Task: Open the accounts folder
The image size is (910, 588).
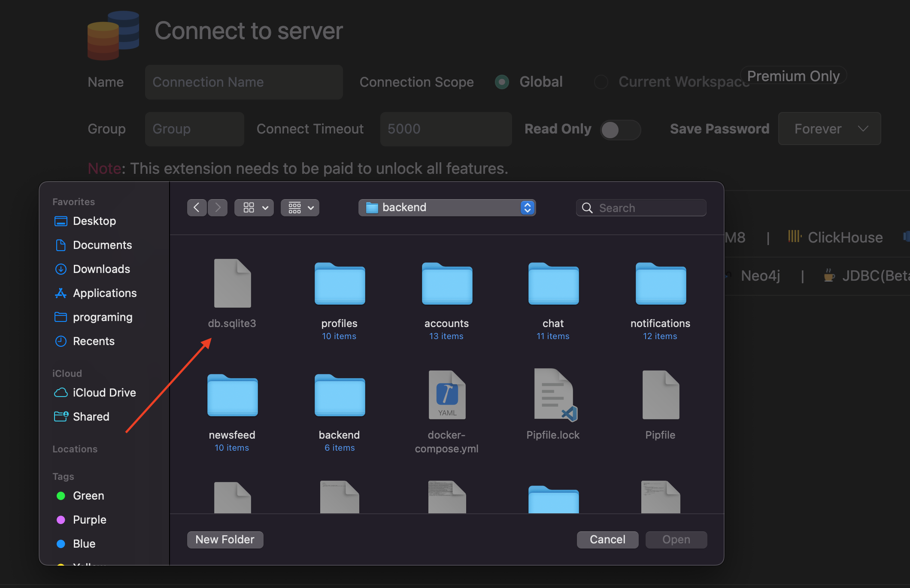Action: [x=446, y=283]
